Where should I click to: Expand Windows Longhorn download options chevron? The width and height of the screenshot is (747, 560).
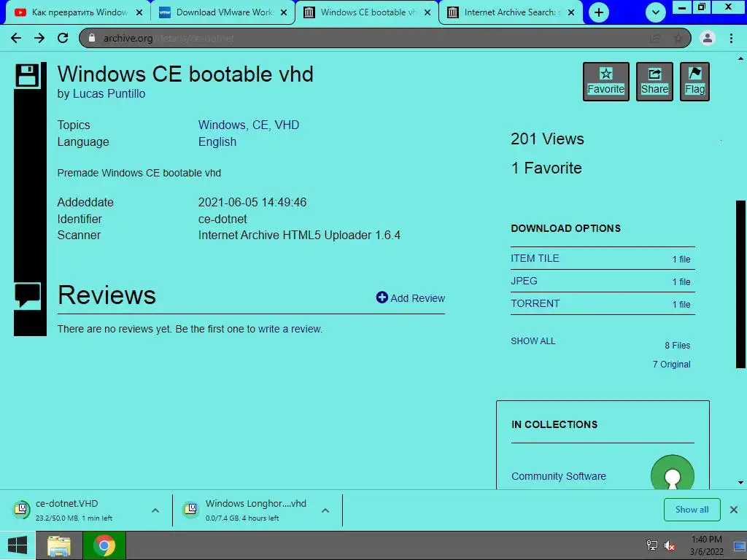coord(325,510)
